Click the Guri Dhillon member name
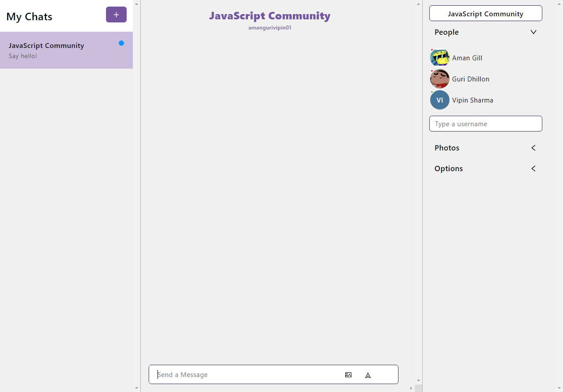The image size is (563, 392). point(471,79)
